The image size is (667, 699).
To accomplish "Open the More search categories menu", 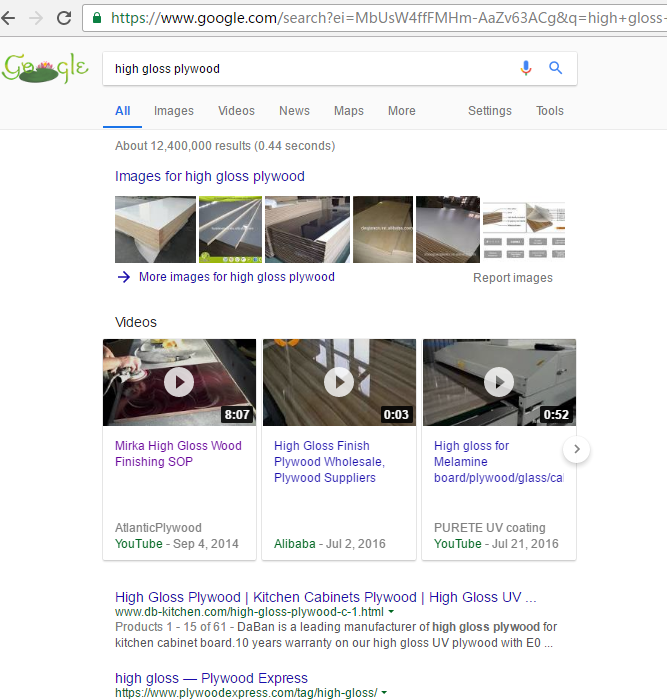I will point(402,111).
